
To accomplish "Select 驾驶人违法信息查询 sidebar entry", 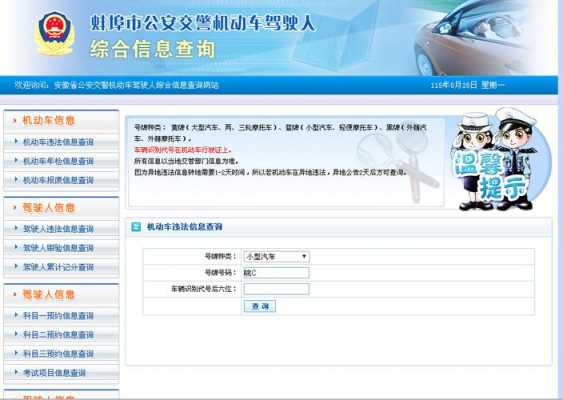I will 58,229.
